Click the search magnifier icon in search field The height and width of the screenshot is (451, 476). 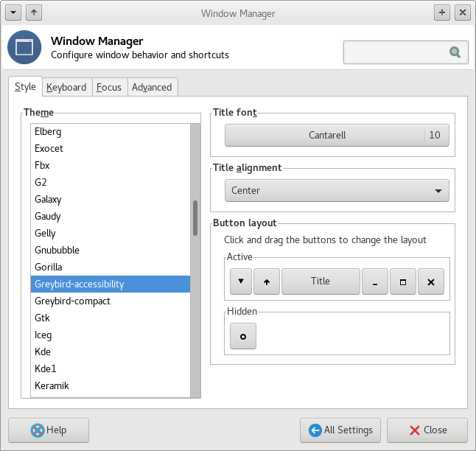click(455, 52)
